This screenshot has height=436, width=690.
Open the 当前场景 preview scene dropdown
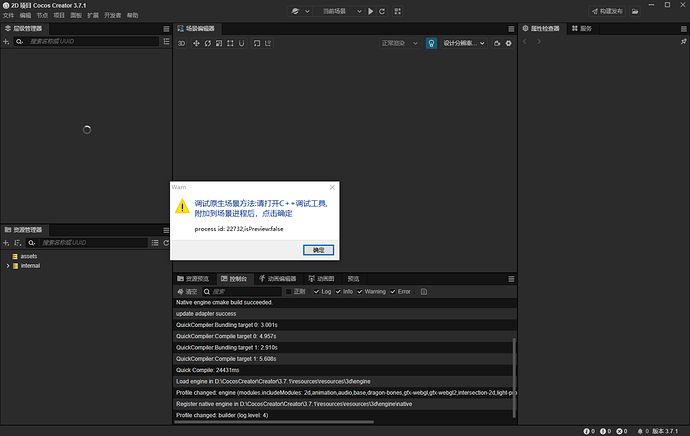coord(342,11)
